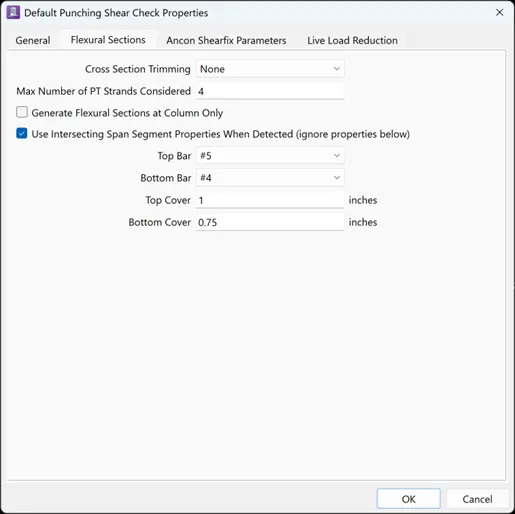Open the Bottom Bar size dropdown

coord(270,178)
